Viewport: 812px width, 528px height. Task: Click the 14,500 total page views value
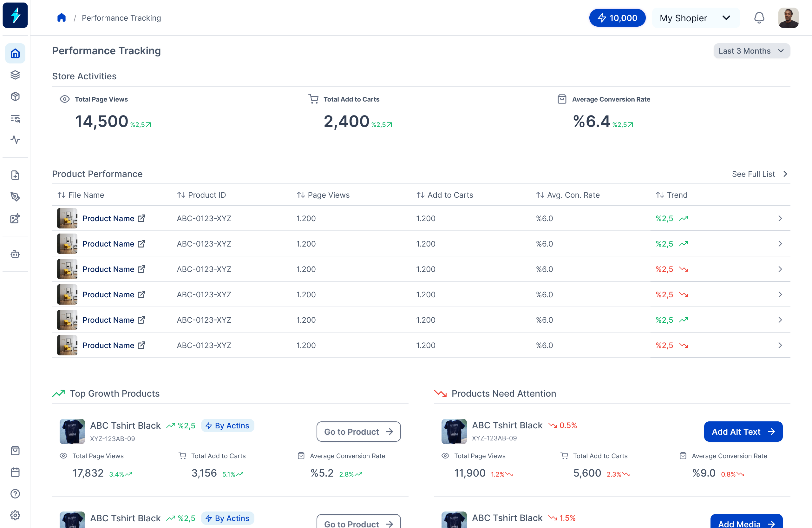click(101, 121)
